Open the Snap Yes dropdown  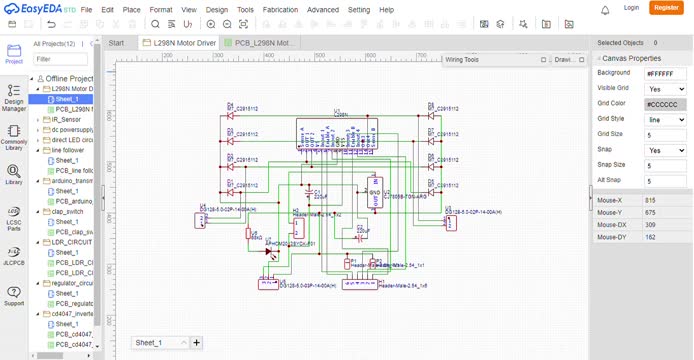point(665,151)
